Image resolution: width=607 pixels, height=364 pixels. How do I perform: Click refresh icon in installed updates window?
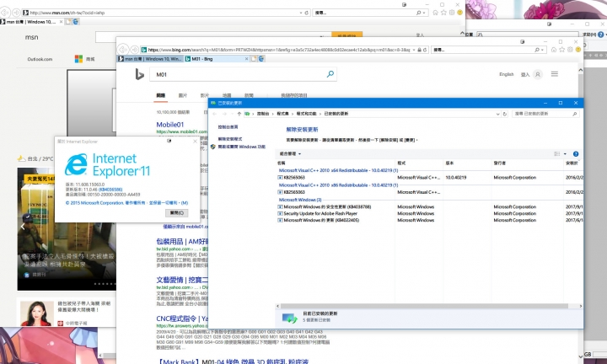[x=504, y=114]
